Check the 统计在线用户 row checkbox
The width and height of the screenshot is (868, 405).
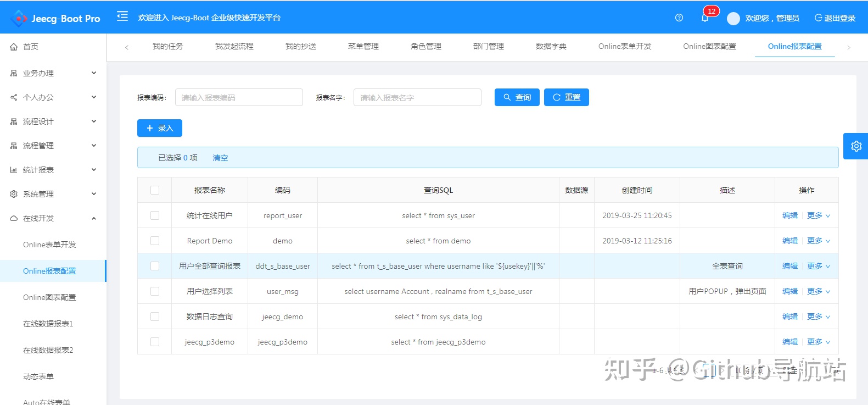tap(155, 215)
